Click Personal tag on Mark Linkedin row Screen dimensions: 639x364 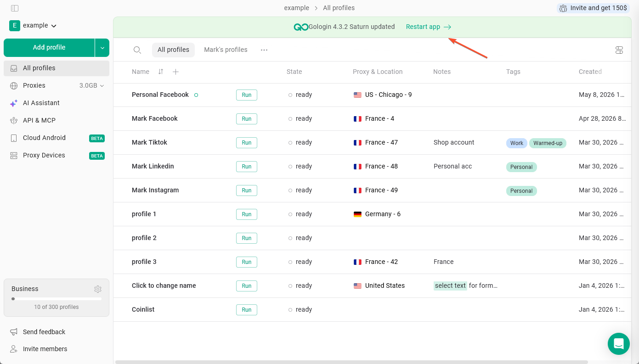click(521, 167)
